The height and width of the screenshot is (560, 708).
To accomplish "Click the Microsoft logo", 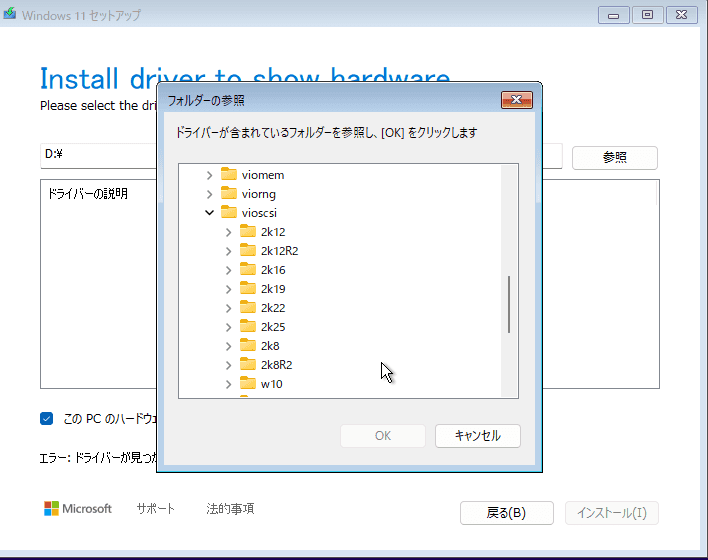I will pyautogui.click(x=78, y=509).
